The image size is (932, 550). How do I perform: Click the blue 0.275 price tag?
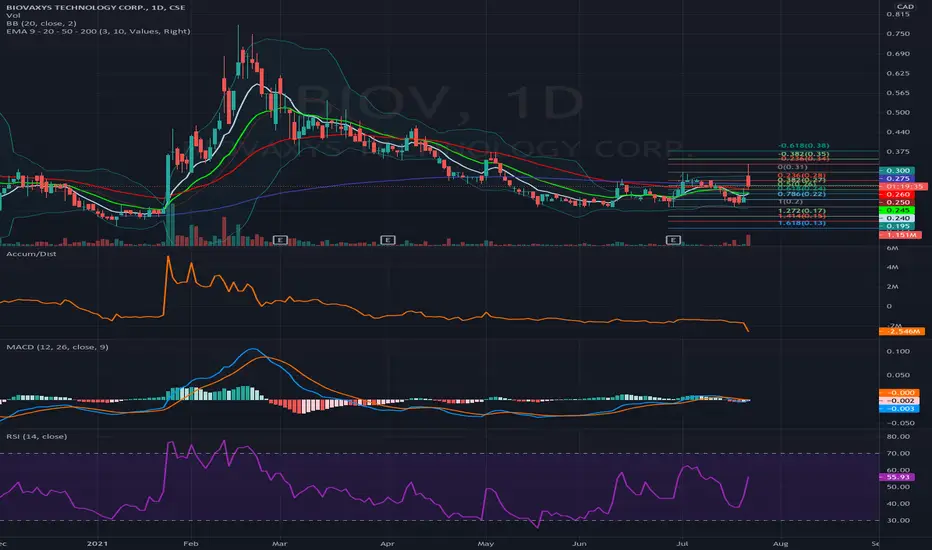[x=896, y=178]
